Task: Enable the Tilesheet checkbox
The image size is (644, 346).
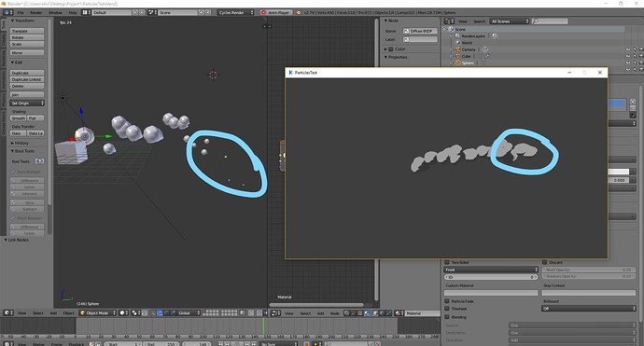Action: [x=447, y=309]
